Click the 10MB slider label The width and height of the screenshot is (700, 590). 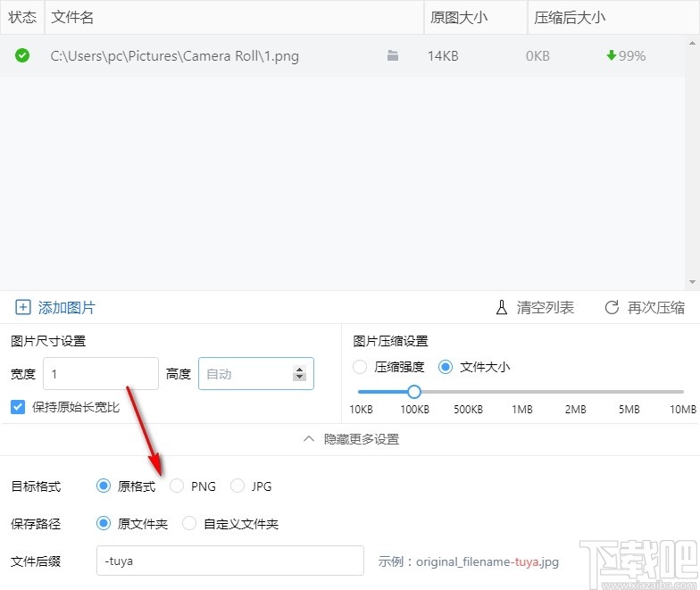tap(683, 409)
